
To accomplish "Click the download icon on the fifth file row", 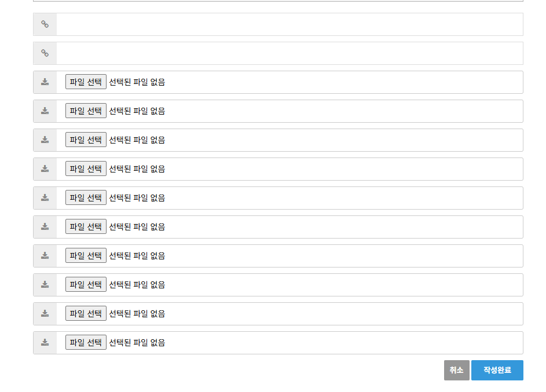I will [45, 198].
